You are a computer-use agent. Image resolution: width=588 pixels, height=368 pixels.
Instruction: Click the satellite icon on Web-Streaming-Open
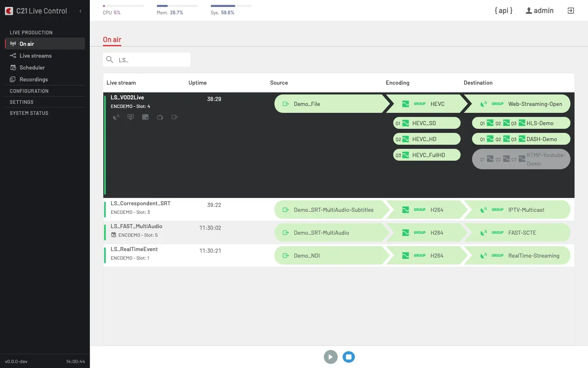click(x=483, y=104)
